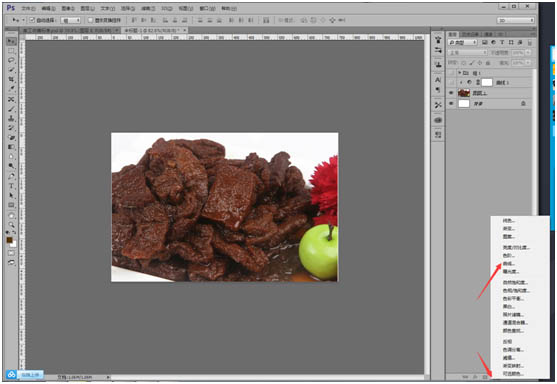The width and height of the screenshot is (557, 384).
Task: Open the layer blend mode dropdown
Action: click(467, 53)
